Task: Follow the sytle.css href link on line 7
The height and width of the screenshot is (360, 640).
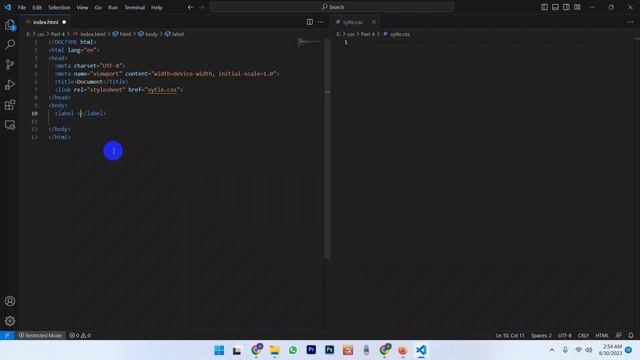Action: 162,90
